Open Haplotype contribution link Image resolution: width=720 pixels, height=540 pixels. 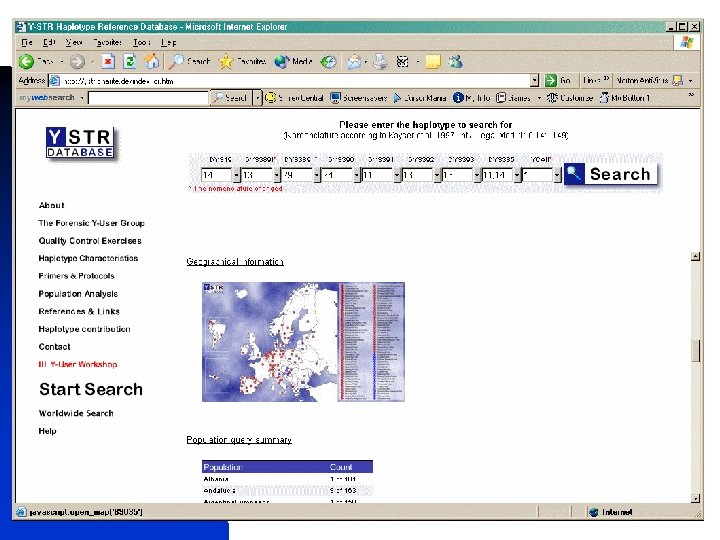(x=84, y=329)
